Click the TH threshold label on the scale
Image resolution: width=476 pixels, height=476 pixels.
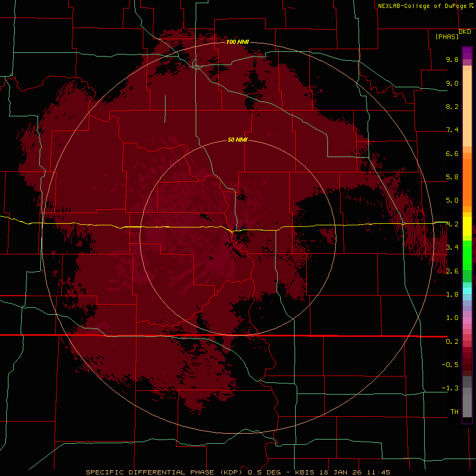click(x=454, y=412)
